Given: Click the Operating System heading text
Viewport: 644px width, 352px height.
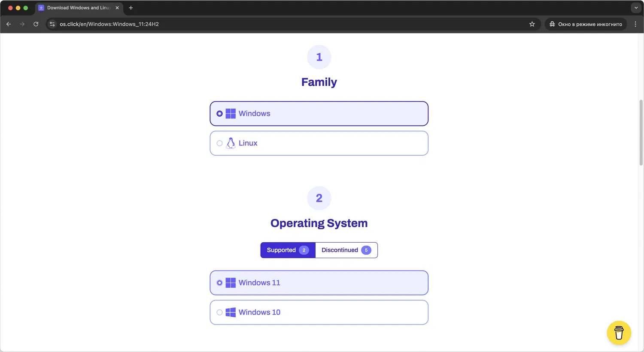Looking at the screenshot, I should [319, 223].
